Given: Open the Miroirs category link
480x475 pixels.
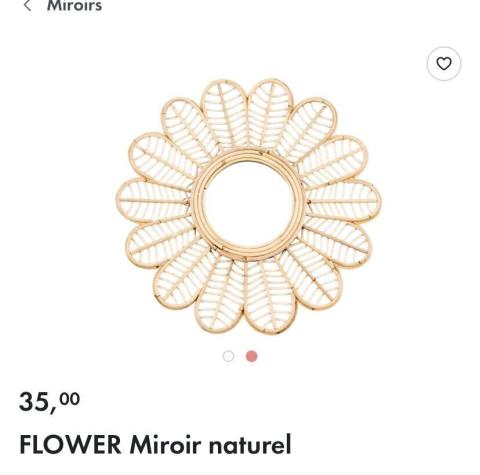Looking at the screenshot, I should pos(74,6).
